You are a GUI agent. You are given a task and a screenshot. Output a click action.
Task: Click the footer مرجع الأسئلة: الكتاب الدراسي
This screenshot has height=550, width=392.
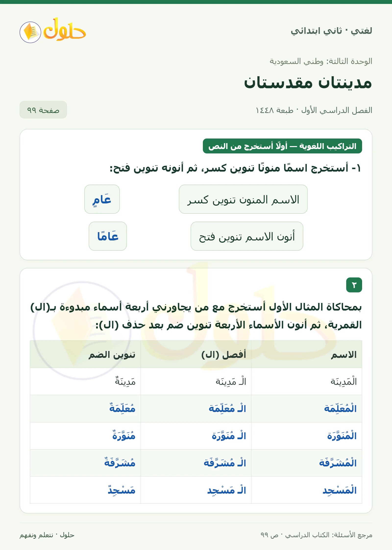(x=316, y=535)
